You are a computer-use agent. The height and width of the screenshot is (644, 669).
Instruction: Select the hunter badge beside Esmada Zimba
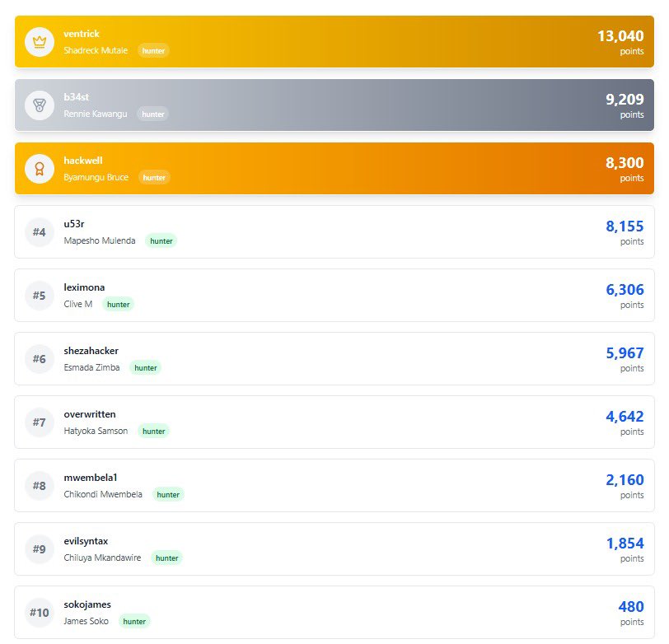146,368
